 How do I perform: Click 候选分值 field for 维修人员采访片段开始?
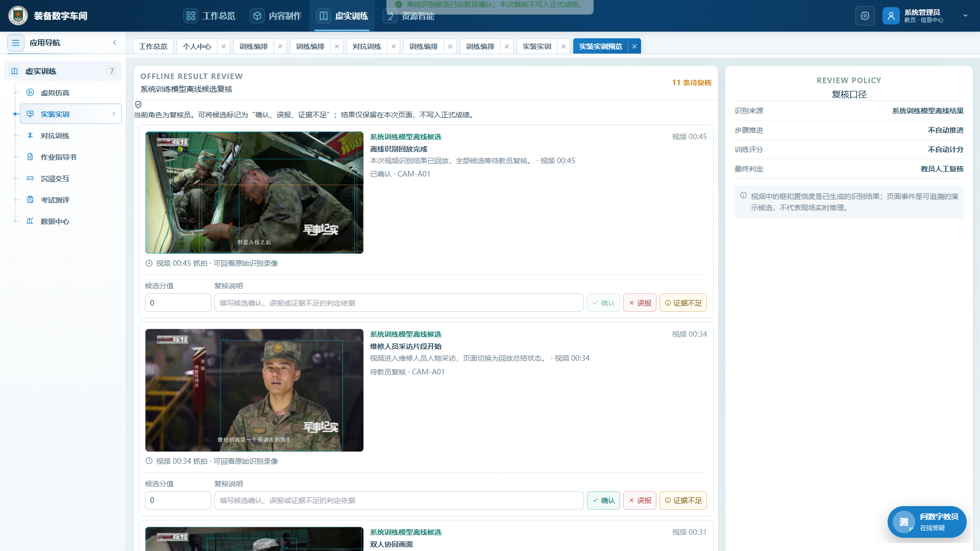point(178,500)
